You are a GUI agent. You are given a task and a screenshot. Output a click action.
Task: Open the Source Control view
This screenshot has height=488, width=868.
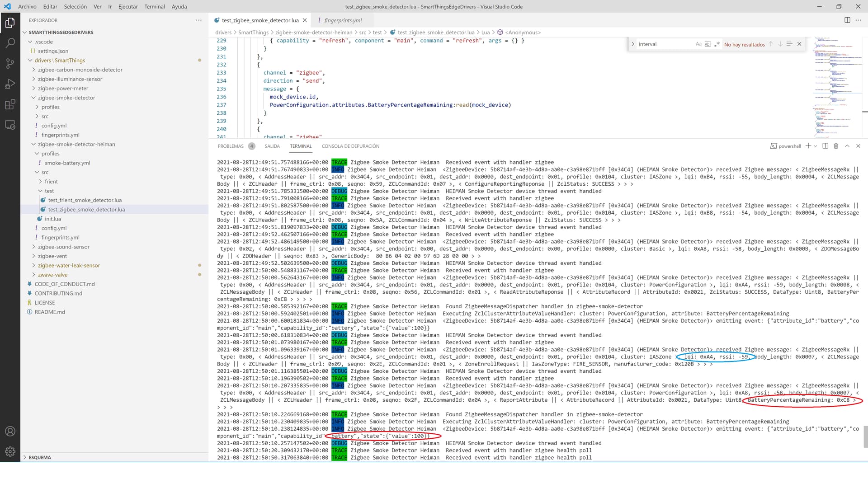10,64
